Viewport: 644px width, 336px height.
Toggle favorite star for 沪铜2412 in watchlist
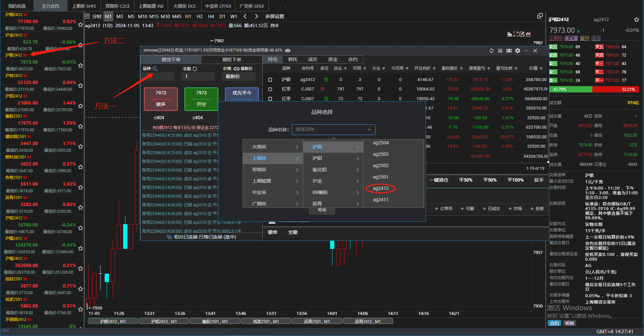click(80, 24)
